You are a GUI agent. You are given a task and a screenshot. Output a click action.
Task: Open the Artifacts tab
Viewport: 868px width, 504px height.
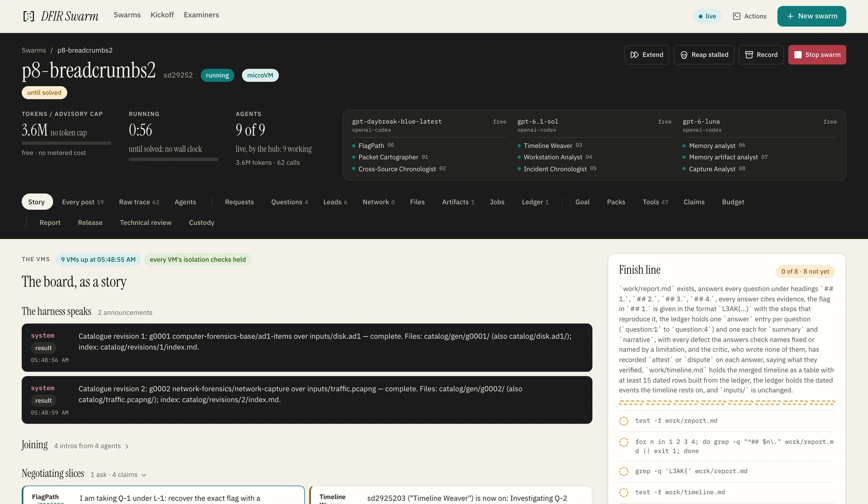tap(458, 202)
